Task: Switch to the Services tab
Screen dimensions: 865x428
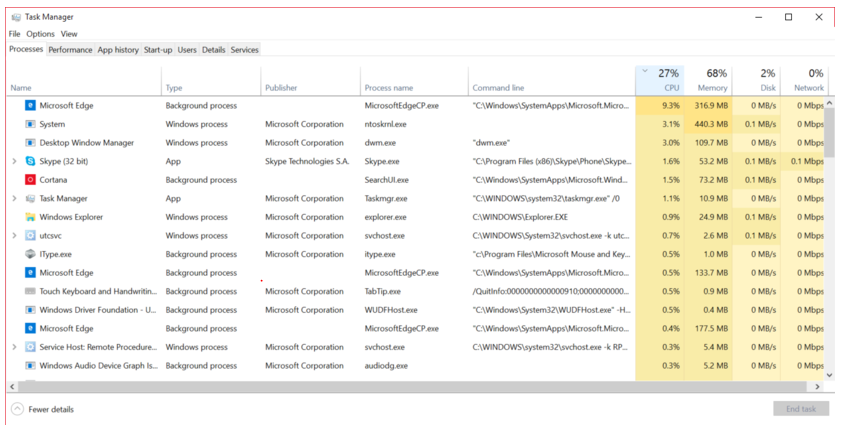Action: [244, 50]
